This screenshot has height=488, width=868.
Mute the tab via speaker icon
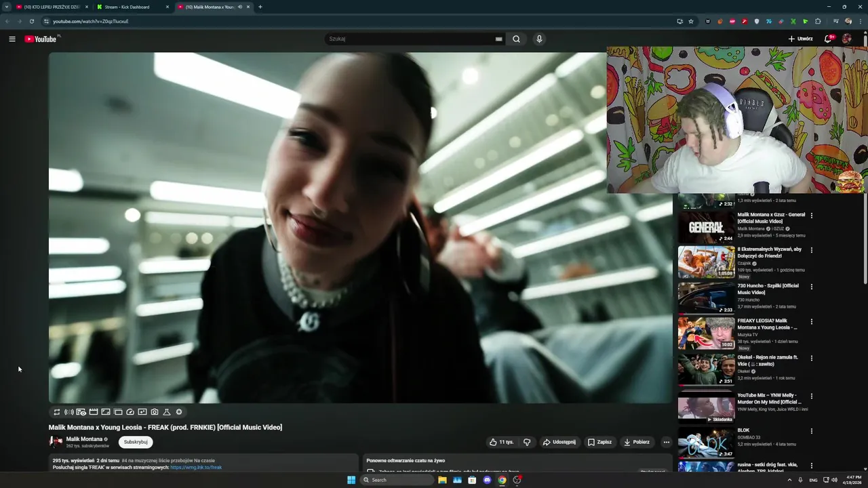(240, 7)
